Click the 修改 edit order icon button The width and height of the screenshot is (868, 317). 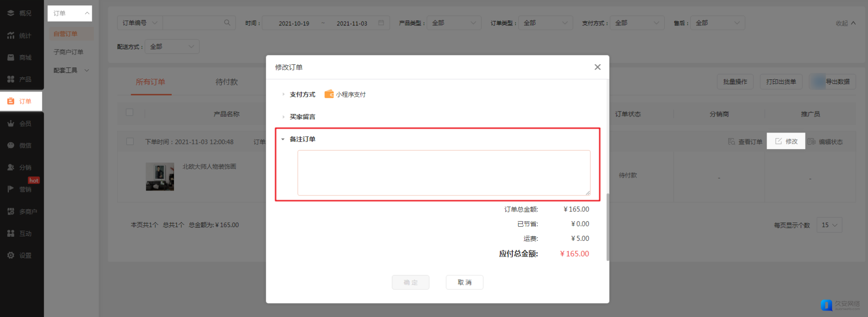786,141
